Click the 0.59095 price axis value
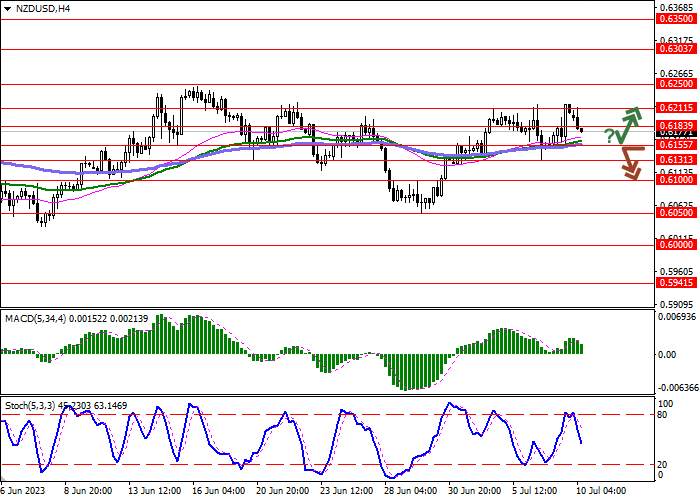Image resolution: width=700 pixels, height=500 pixels. (x=678, y=304)
